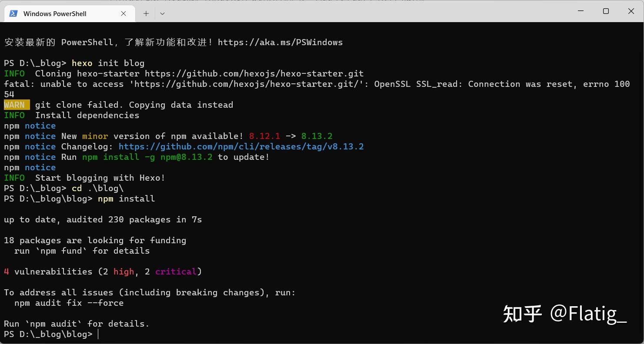Click the highlighted WARN status badge

pos(14,105)
